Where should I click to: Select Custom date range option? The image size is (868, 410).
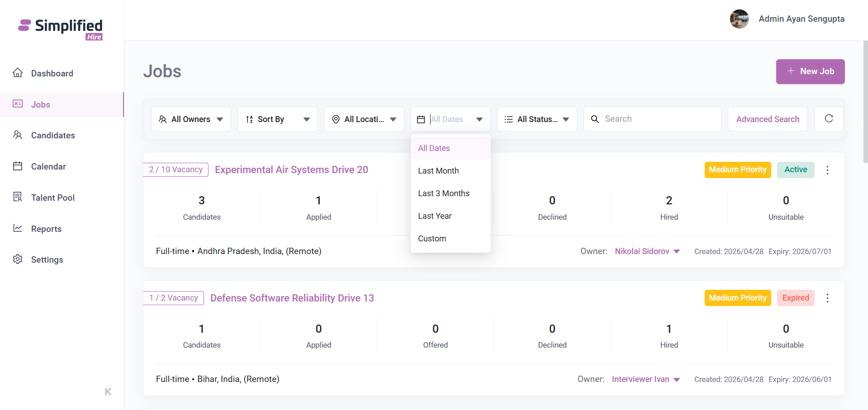pyautogui.click(x=451, y=239)
